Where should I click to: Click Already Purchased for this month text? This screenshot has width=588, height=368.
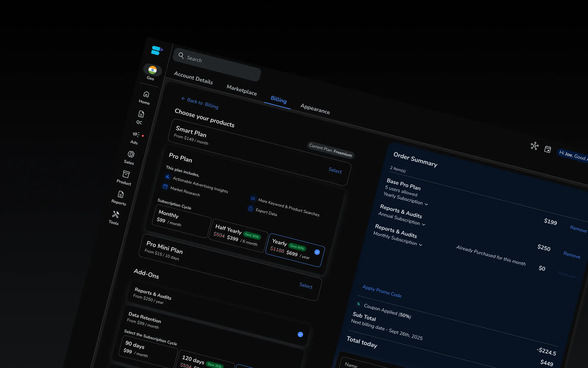click(491, 255)
